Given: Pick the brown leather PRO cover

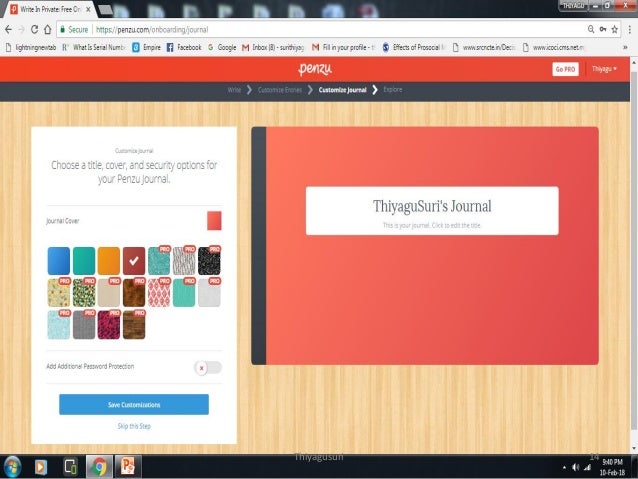Looking at the screenshot, I should click(x=134, y=293).
